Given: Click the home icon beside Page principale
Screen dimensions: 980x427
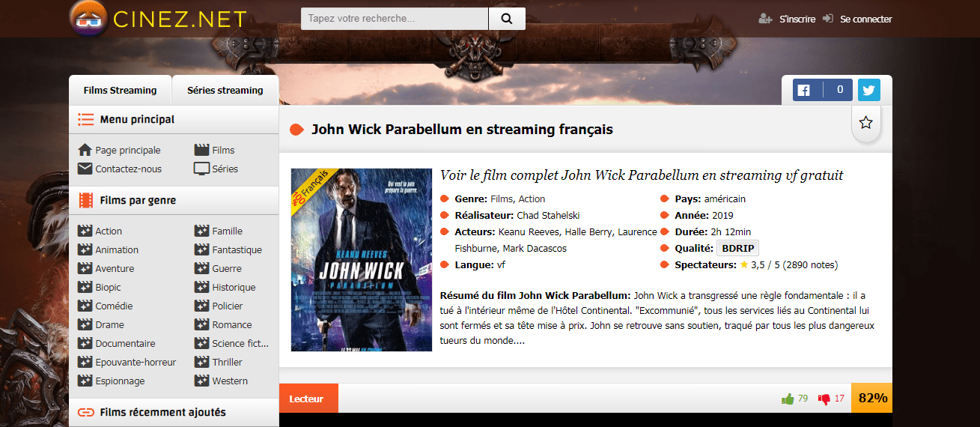Looking at the screenshot, I should [85, 150].
